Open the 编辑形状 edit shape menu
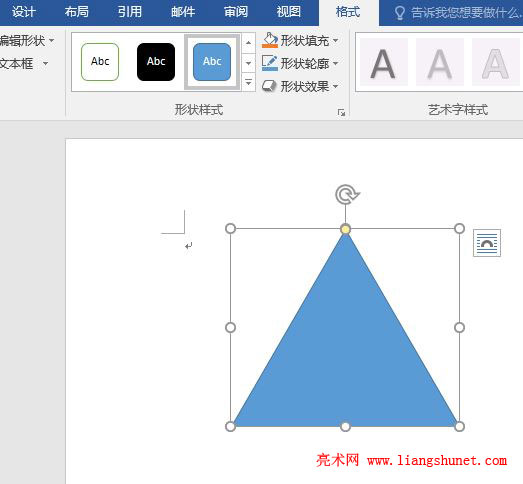The height and width of the screenshot is (484, 523). 27,41
